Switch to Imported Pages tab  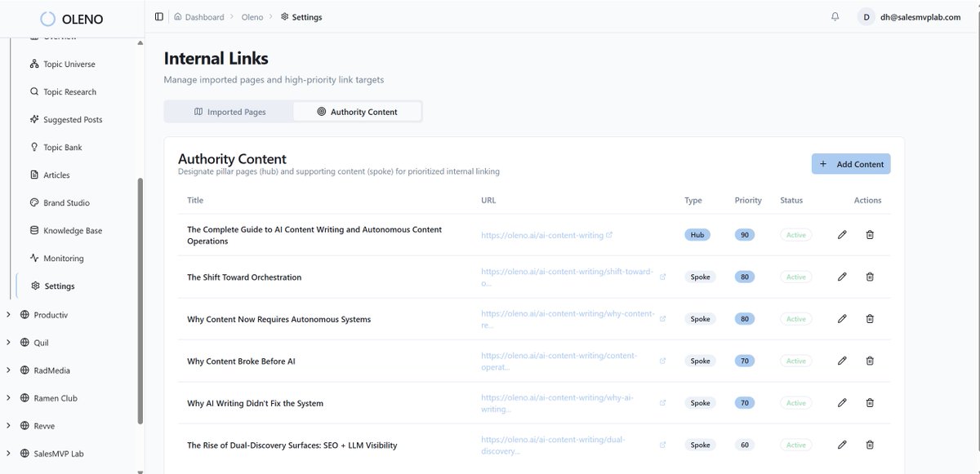click(x=229, y=112)
